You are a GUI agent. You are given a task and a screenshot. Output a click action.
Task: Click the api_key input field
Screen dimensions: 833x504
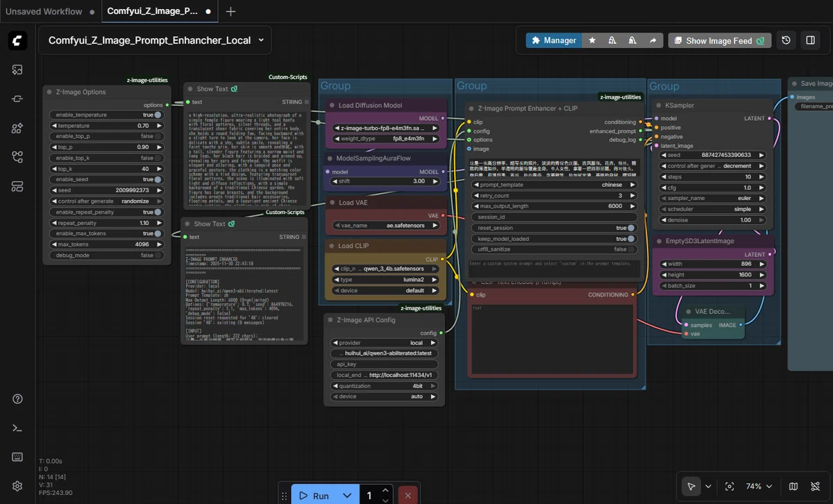(x=384, y=364)
